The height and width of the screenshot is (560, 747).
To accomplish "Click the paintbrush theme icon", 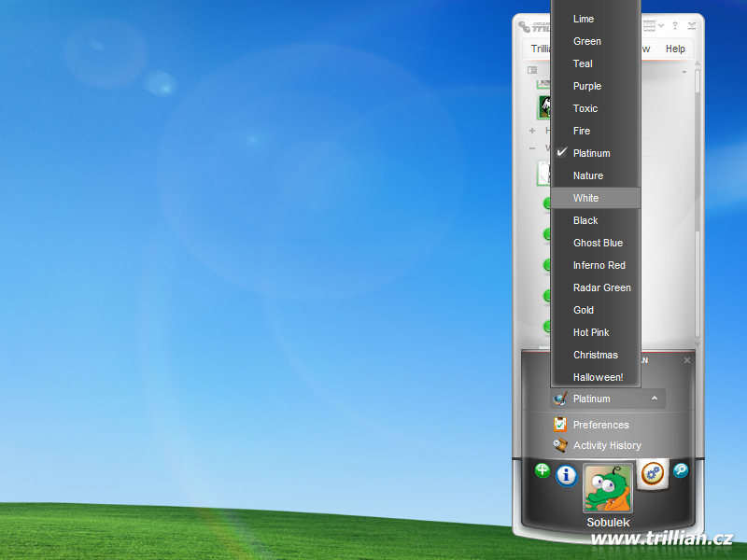I will coord(561,399).
